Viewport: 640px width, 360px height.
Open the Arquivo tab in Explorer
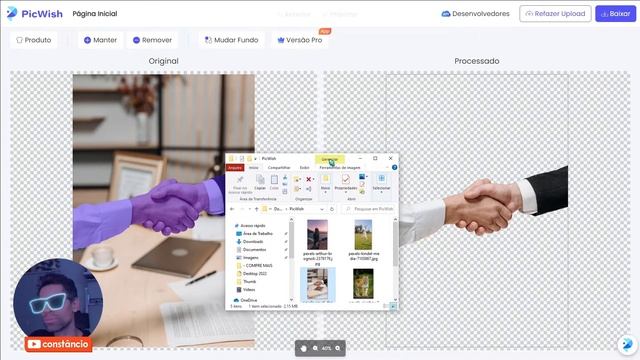pyautogui.click(x=235, y=167)
